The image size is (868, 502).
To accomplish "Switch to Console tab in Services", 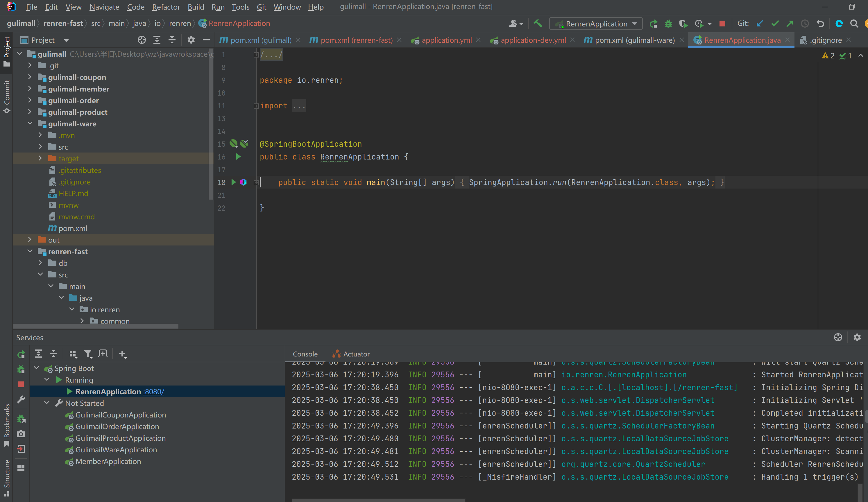I will [305, 354].
